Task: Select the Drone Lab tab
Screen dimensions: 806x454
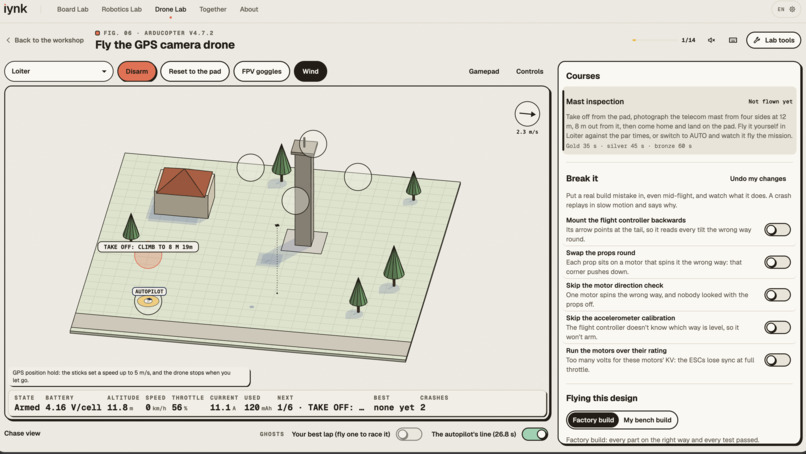Action: [x=171, y=9]
